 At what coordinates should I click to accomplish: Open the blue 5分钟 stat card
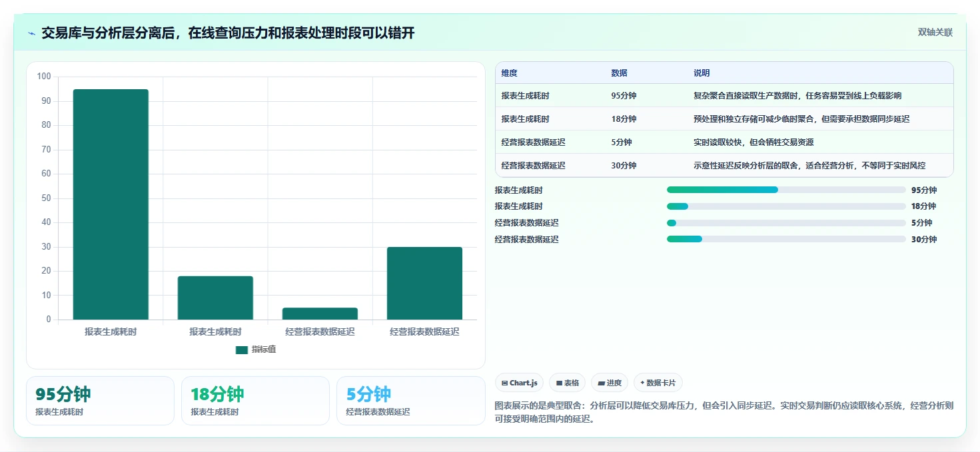click(411, 401)
